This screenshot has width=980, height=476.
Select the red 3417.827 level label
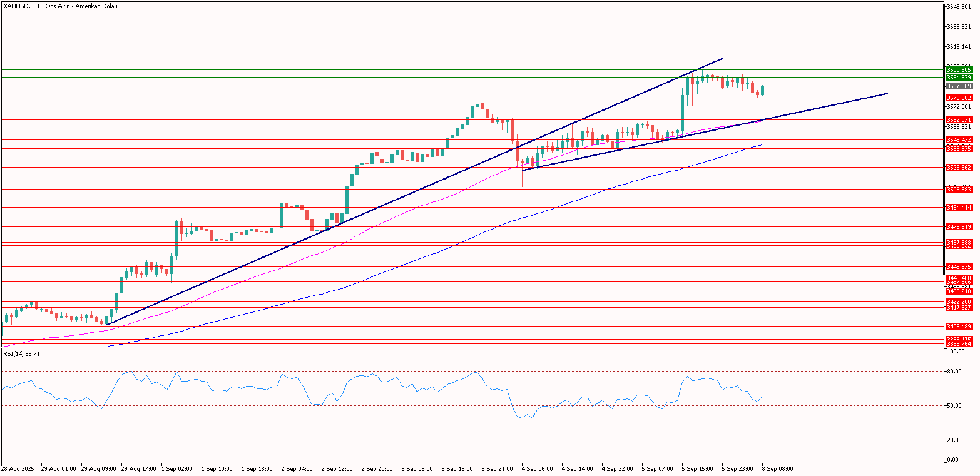coord(958,308)
